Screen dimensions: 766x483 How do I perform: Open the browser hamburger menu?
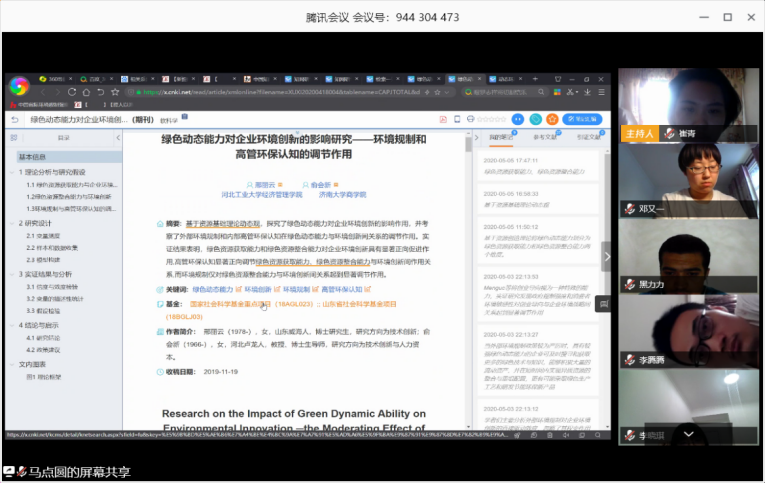(x=601, y=92)
